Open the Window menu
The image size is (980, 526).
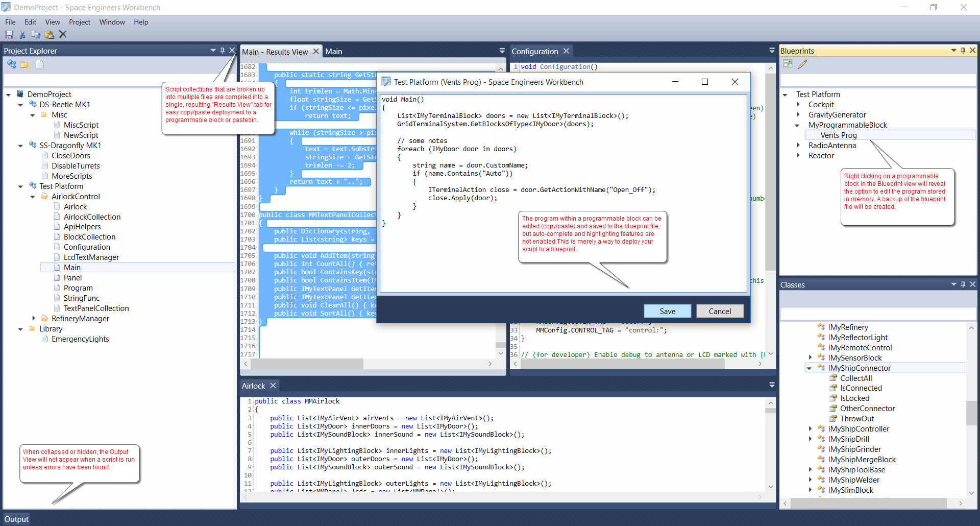point(112,22)
